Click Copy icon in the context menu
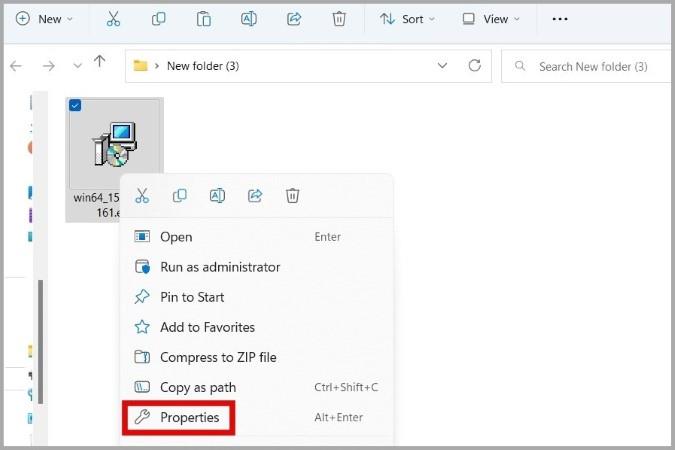 [x=180, y=196]
